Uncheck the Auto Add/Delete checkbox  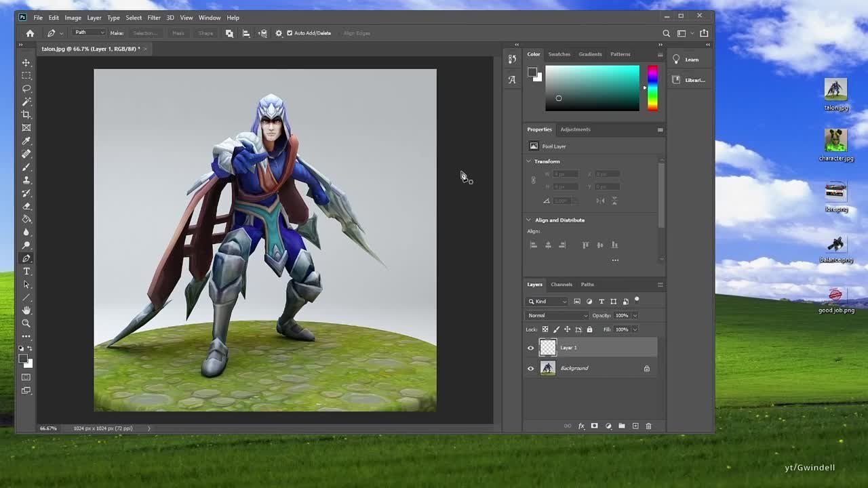290,33
